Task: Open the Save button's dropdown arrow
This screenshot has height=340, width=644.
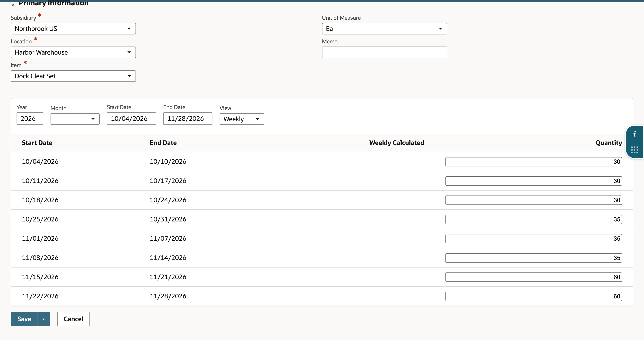Action: coord(44,319)
